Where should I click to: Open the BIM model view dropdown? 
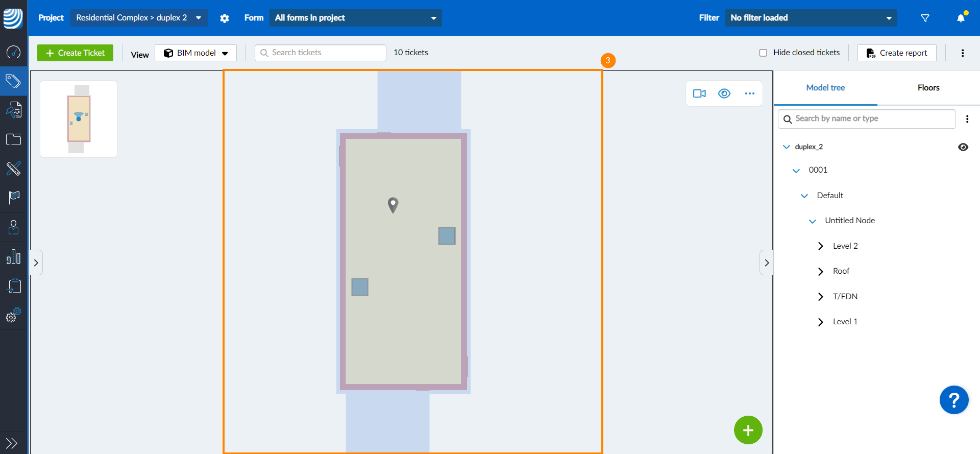pos(195,53)
